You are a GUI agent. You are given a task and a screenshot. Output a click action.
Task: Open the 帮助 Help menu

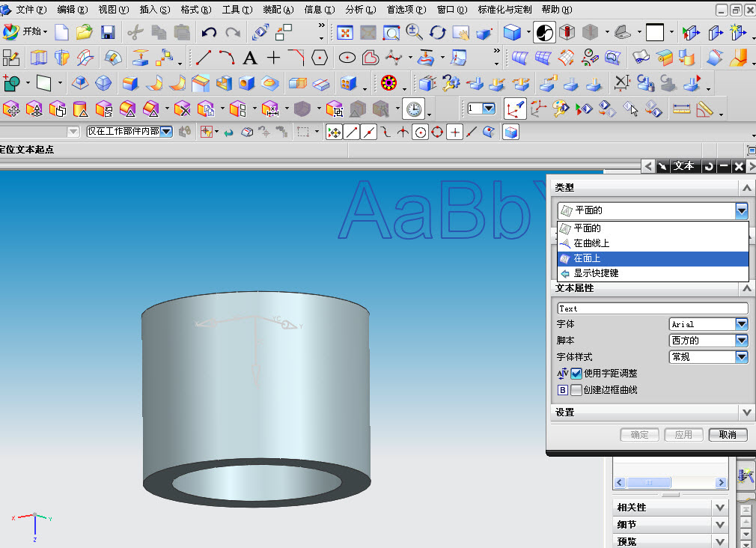(x=557, y=10)
